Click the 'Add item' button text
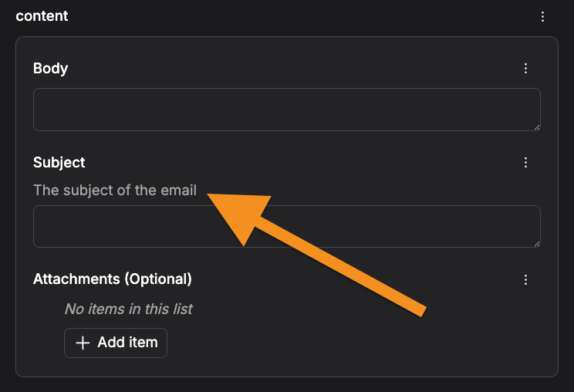This screenshot has width=574, height=392. pyautogui.click(x=128, y=343)
